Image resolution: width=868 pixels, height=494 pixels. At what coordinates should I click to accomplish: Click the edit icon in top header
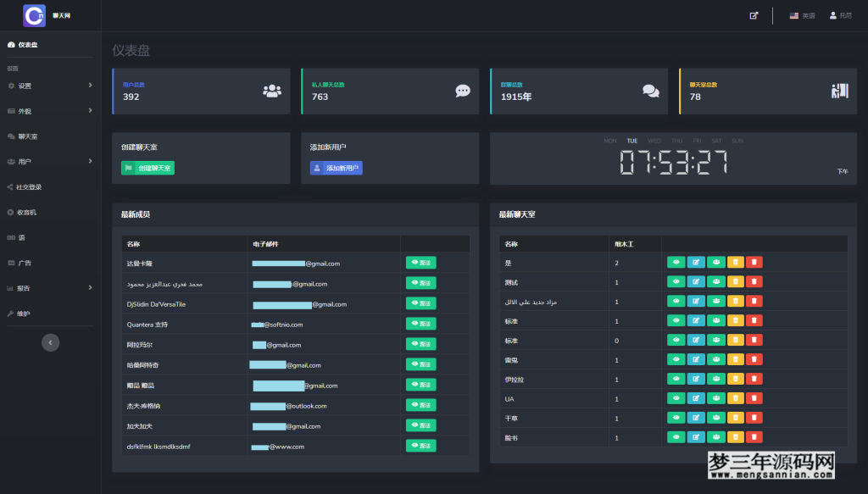[754, 15]
